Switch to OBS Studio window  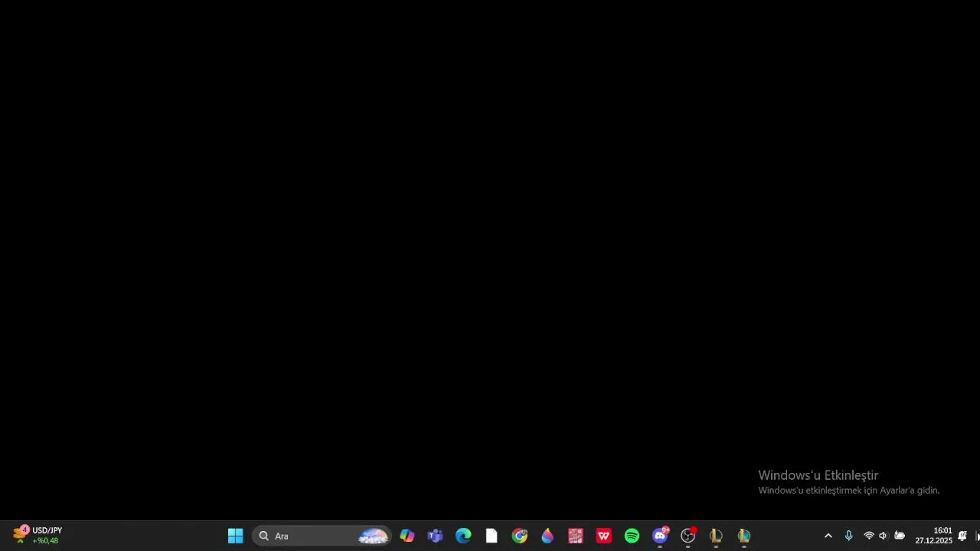(688, 536)
